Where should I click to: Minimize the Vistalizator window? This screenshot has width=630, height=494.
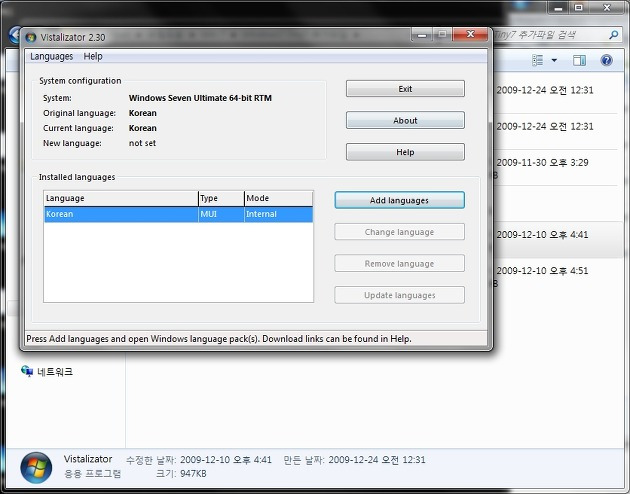tap(421, 35)
